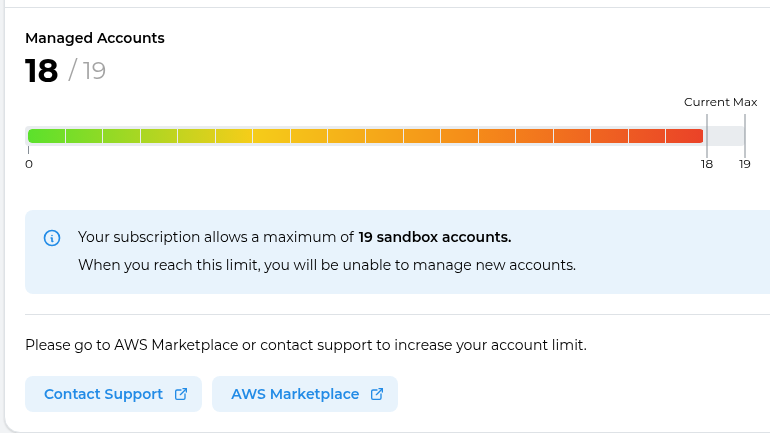Click the "18" tick label below the bar
This screenshot has height=433, width=770.
(707, 164)
